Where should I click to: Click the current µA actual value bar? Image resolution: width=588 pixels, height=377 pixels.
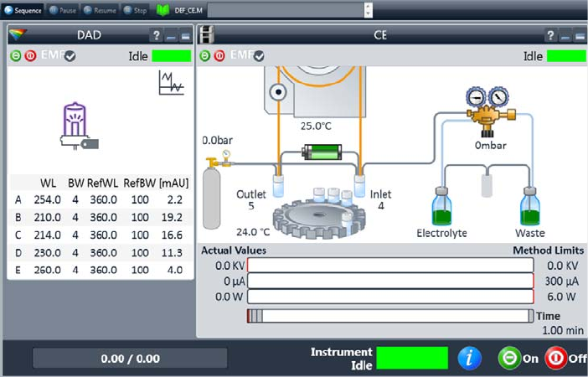(x=390, y=281)
